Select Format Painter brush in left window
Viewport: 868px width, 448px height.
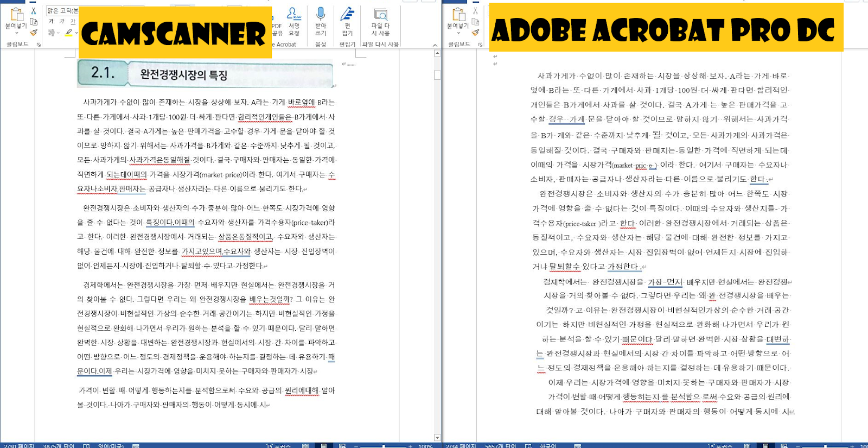[x=34, y=33]
